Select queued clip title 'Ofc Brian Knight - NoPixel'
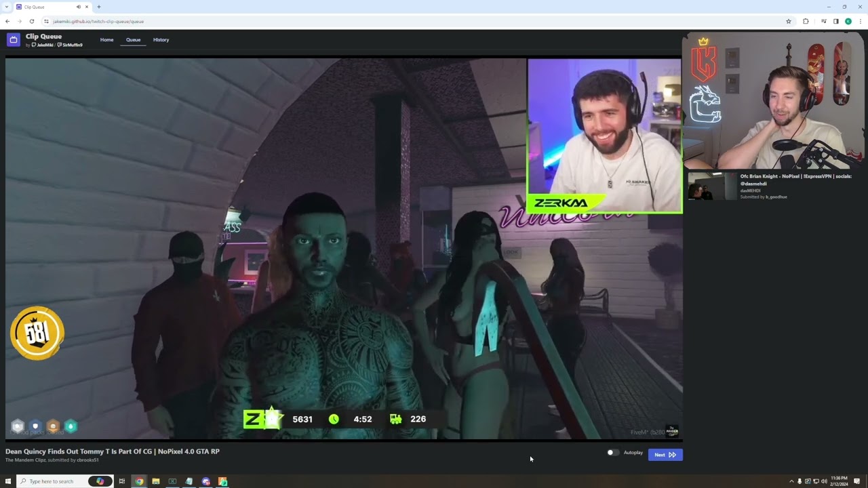Image resolution: width=868 pixels, height=488 pixels. pos(796,180)
